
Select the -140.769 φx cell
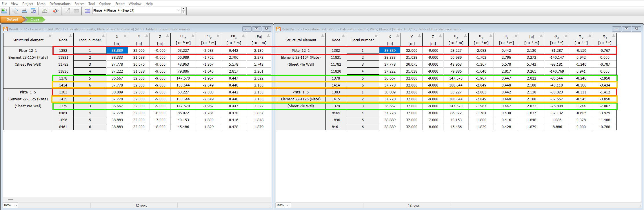coord(556,71)
